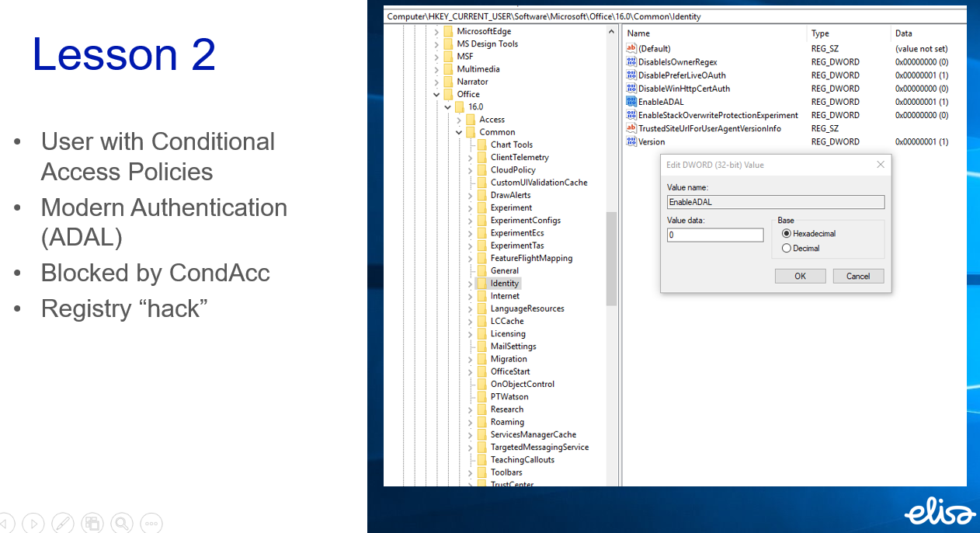Click the next-slide arrow icon
This screenshot has height=533, width=980.
point(33,523)
